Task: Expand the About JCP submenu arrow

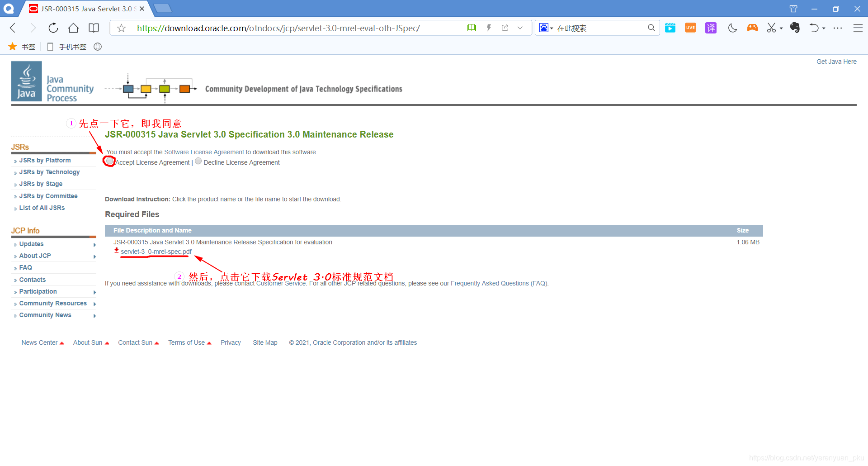Action: coord(94,256)
